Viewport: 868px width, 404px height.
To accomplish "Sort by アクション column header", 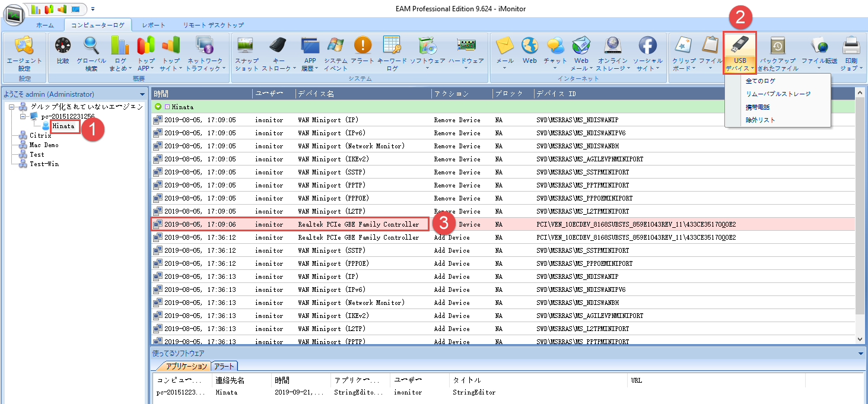I will click(462, 94).
